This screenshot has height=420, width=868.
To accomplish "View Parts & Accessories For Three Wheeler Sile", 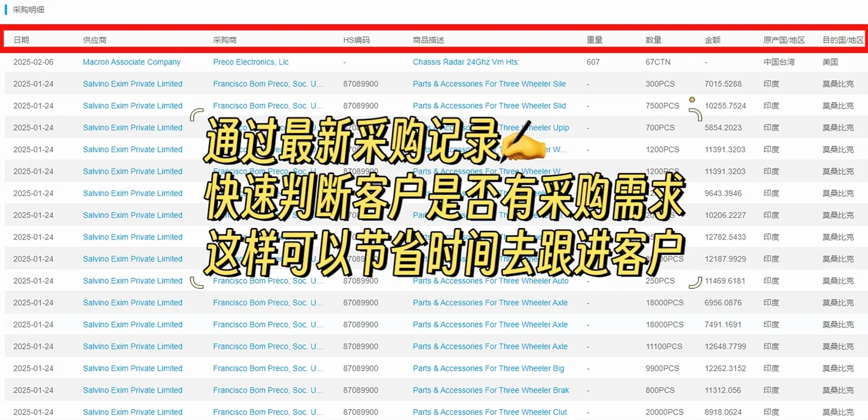I will 489,84.
